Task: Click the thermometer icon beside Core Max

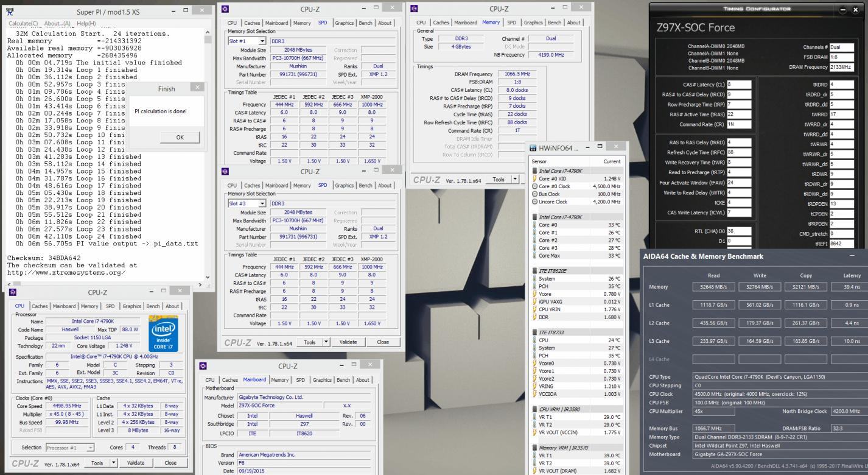Action: tap(534, 255)
